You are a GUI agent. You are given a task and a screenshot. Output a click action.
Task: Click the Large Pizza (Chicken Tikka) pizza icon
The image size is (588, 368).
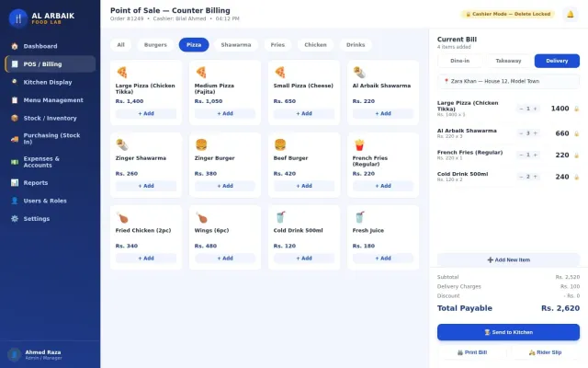[122, 72]
